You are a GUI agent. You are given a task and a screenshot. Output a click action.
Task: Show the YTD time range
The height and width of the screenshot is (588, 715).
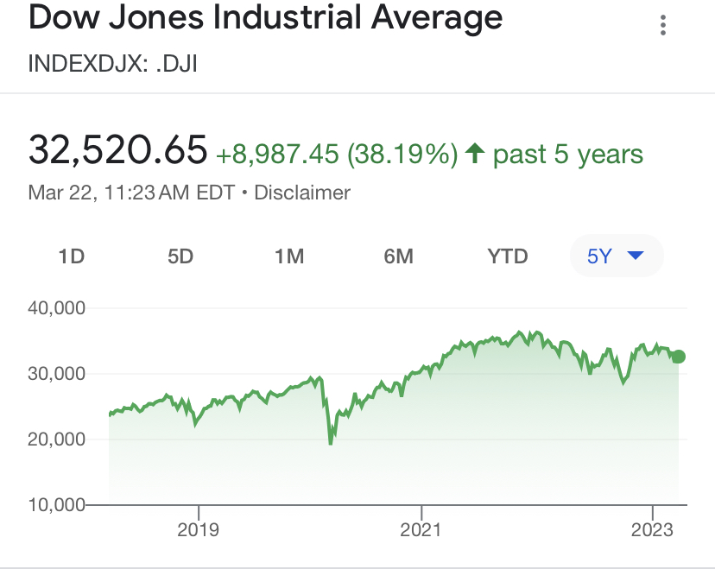tap(508, 256)
